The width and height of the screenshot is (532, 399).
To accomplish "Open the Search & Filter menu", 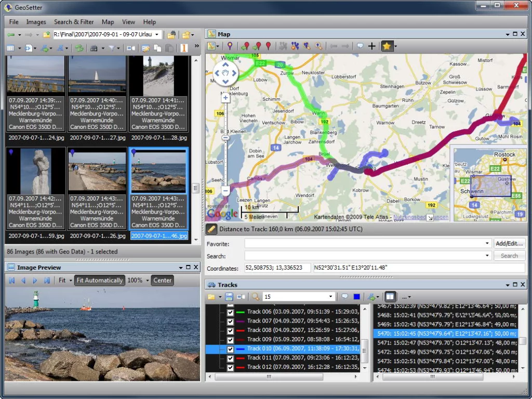I will [x=74, y=22].
